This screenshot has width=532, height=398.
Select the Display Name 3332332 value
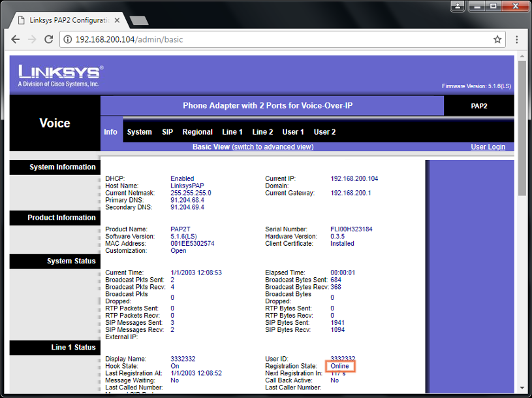183,359
